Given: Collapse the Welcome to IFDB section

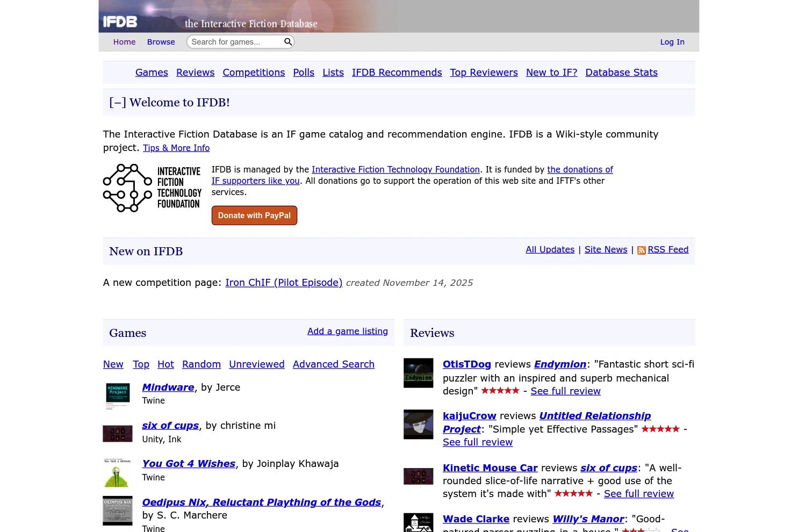Looking at the screenshot, I should point(118,103).
